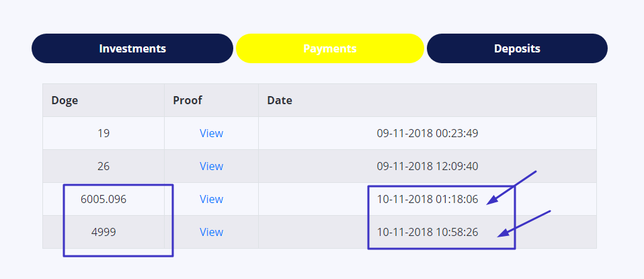The height and width of the screenshot is (279, 644).
Task: Select the 19 Doge amount cell
Action: point(104,133)
